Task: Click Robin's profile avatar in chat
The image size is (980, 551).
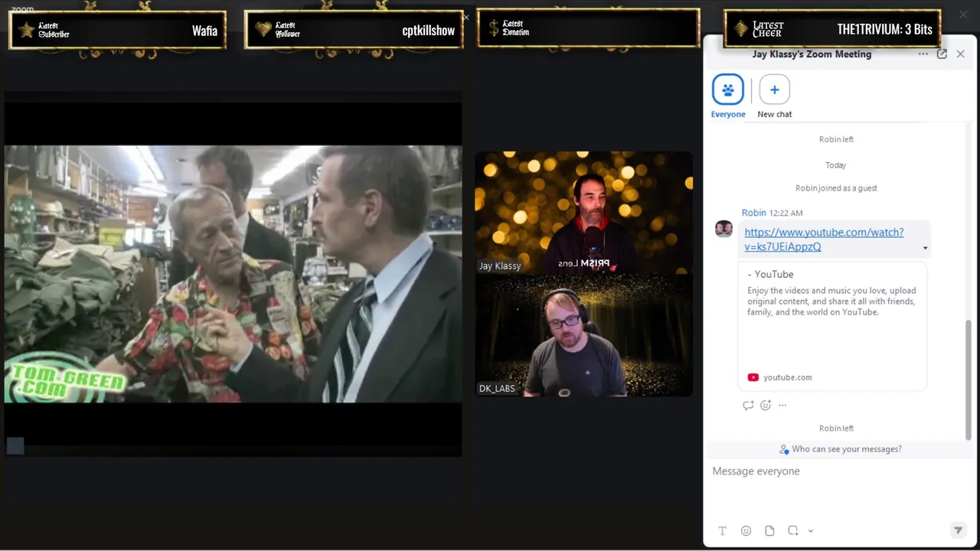Action: click(724, 229)
